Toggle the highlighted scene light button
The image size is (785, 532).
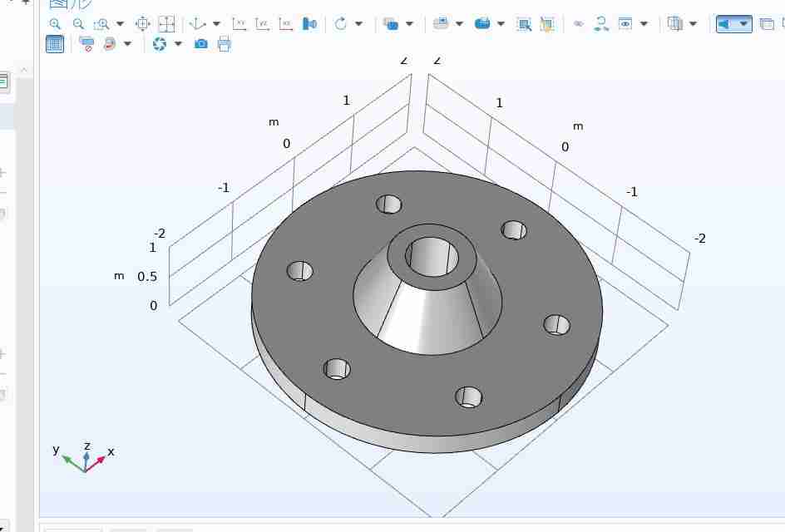point(725,24)
